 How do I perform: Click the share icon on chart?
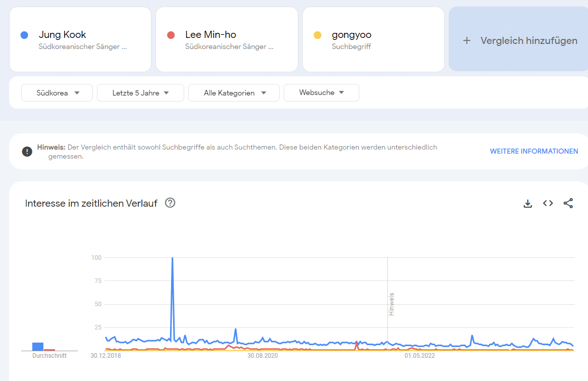tap(568, 203)
